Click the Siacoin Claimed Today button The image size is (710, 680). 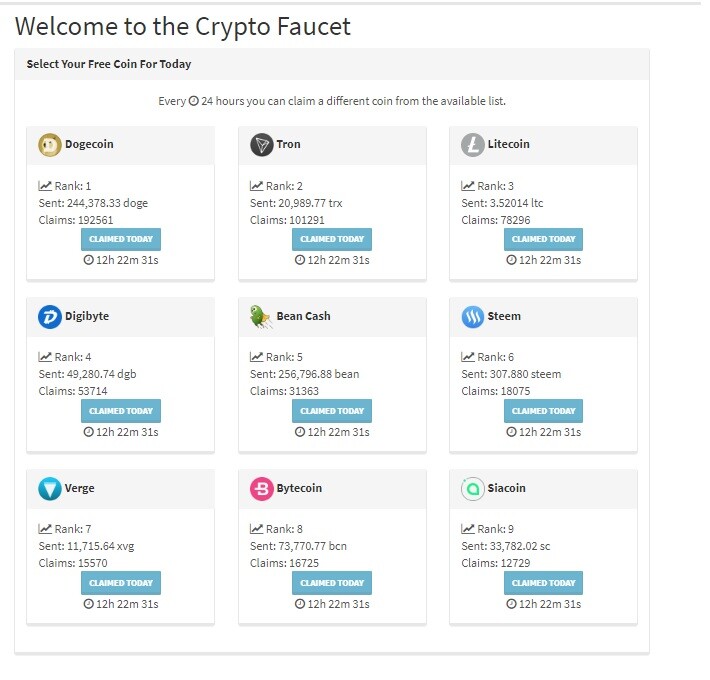tap(543, 583)
